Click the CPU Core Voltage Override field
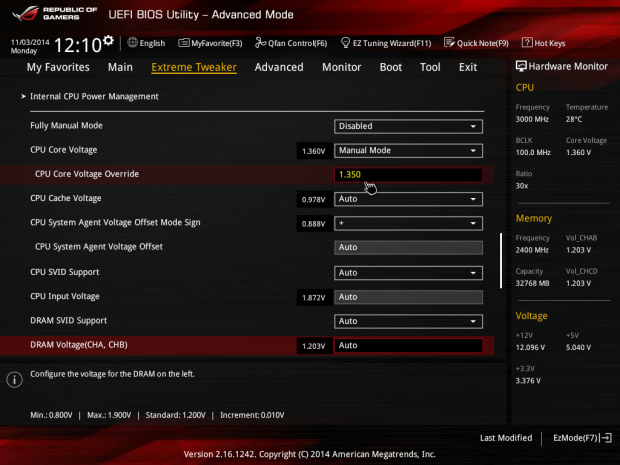 (407, 174)
